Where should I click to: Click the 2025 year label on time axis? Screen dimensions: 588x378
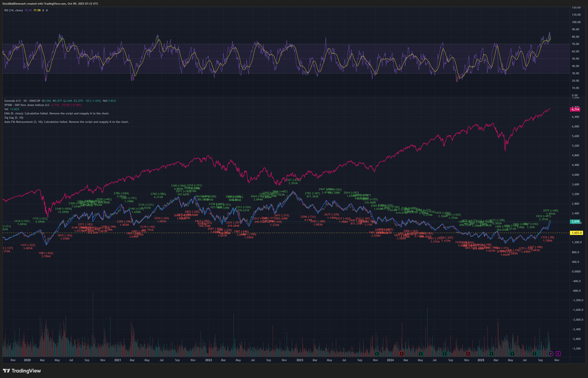coord(481,360)
